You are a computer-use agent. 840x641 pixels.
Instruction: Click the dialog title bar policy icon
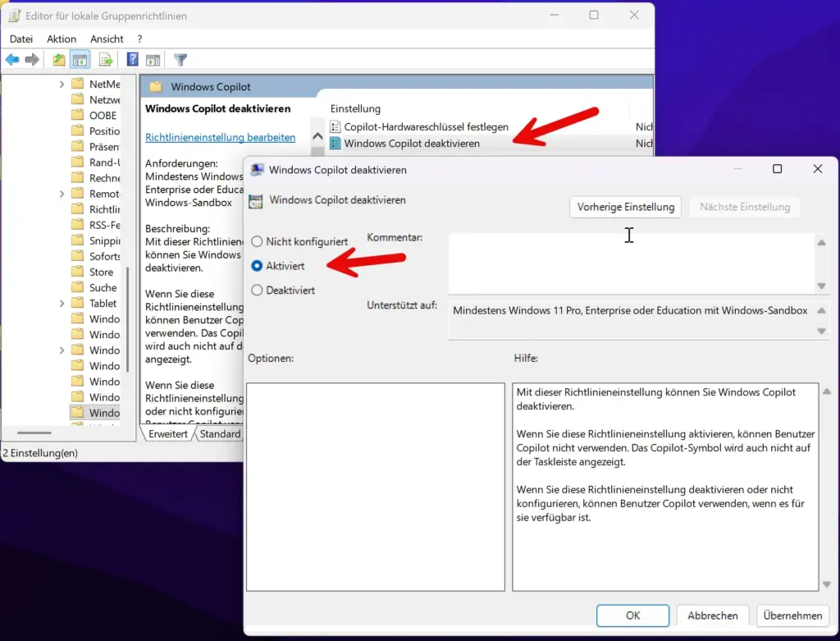(x=257, y=169)
